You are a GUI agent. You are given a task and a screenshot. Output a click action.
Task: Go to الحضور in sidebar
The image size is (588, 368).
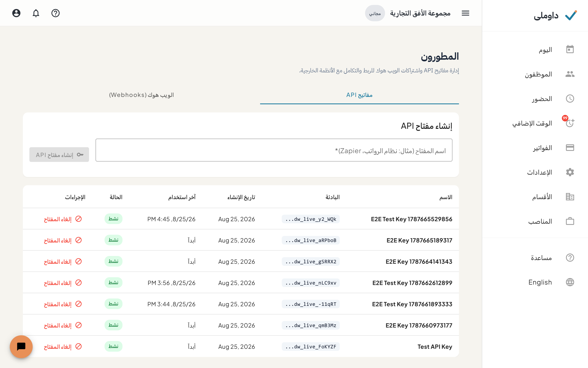pyautogui.click(x=542, y=99)
